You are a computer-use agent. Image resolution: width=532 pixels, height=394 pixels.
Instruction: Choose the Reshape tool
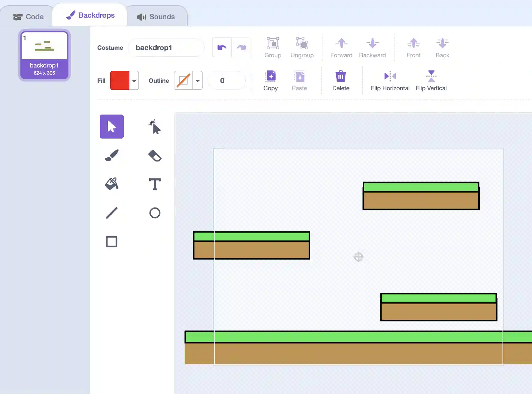tap(155, 127)
